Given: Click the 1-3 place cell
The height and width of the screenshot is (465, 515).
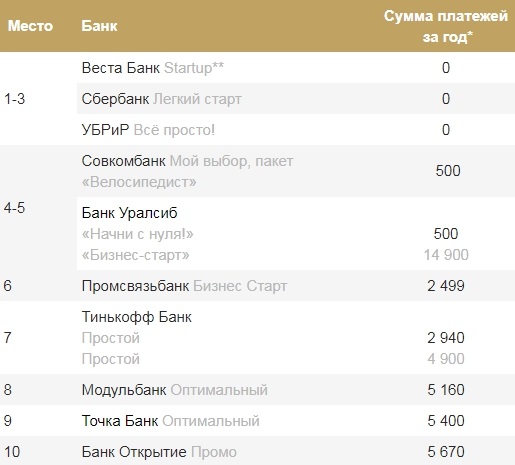Looking at the screenshot, I should (x=14, y=99).
